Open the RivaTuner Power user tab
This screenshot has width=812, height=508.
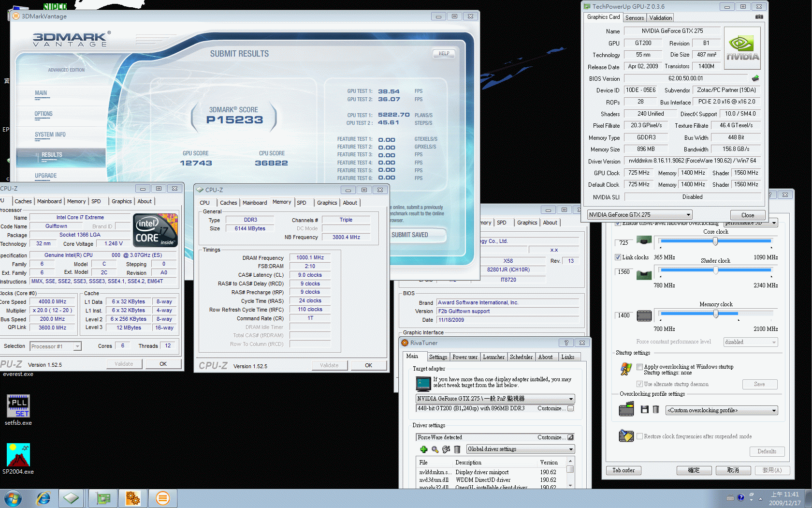pyautogui.click(x=464, y=357)
